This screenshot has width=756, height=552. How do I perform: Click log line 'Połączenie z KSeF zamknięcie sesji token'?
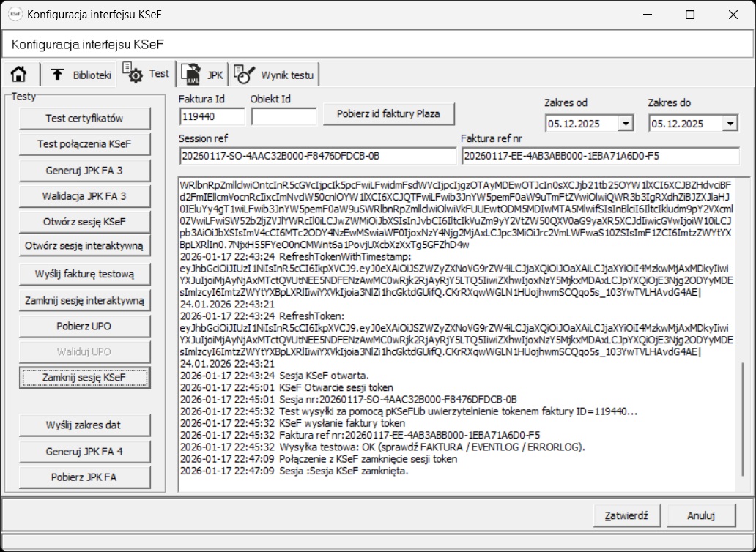pos(318,460)
